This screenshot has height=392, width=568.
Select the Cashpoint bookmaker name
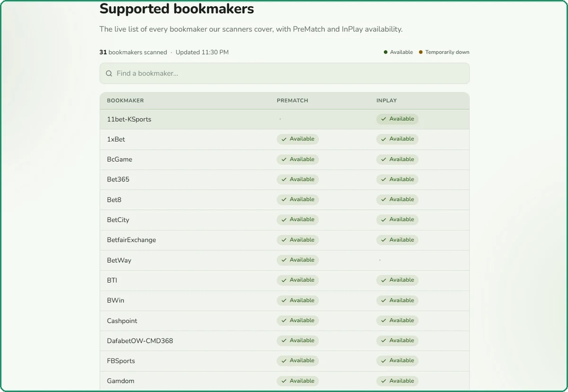coord(122,321)
